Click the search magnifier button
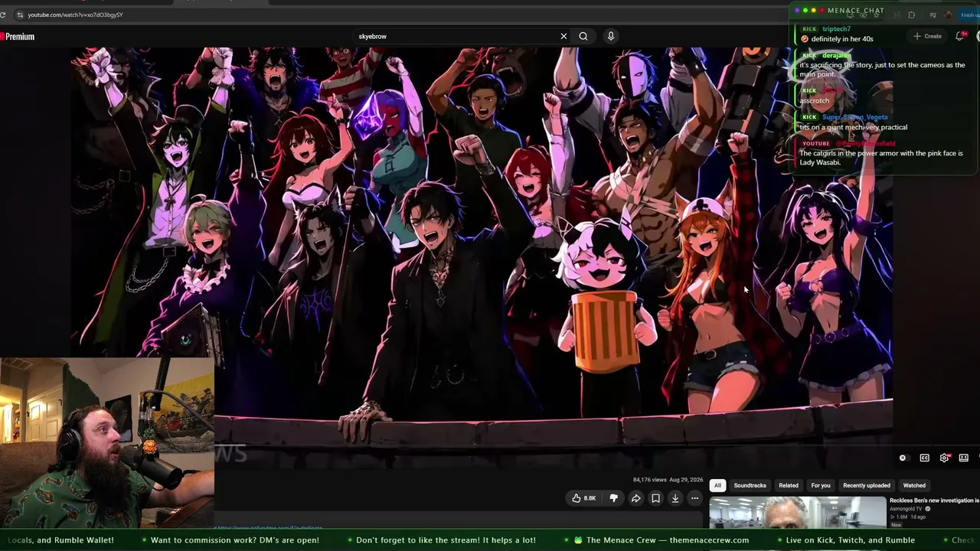The image size is (980, 551). pyautogui.click(x=583, y=36)
